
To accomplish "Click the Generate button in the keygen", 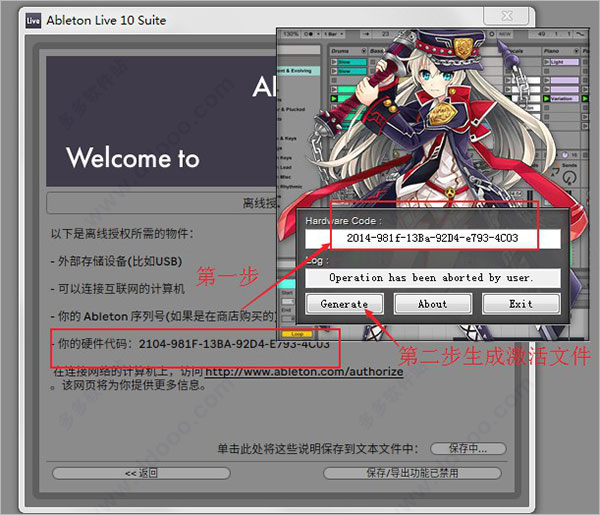I will 344,304.
